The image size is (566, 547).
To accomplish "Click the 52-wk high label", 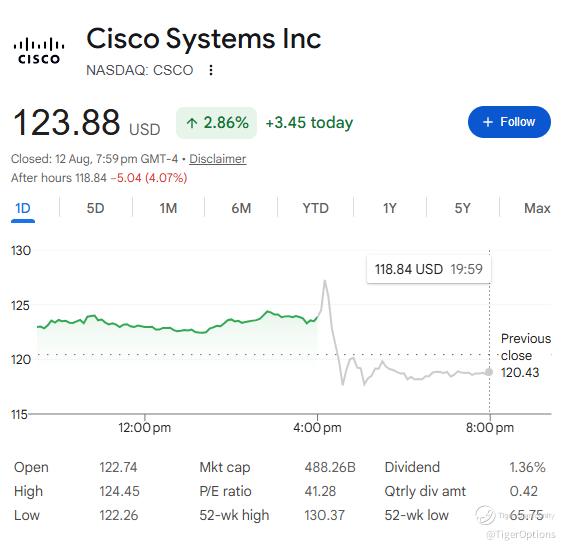I will point(234,515).
